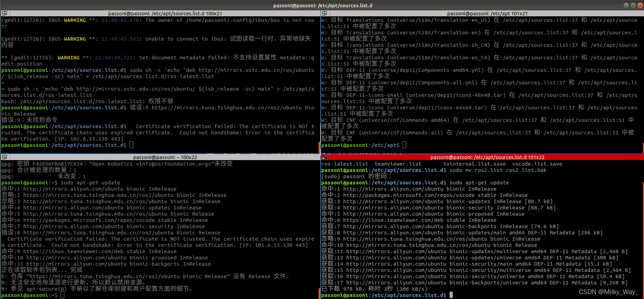
Task: Click the 'N: 参见 apt-secure(8)' note line
Action: [x=97, y=289]
